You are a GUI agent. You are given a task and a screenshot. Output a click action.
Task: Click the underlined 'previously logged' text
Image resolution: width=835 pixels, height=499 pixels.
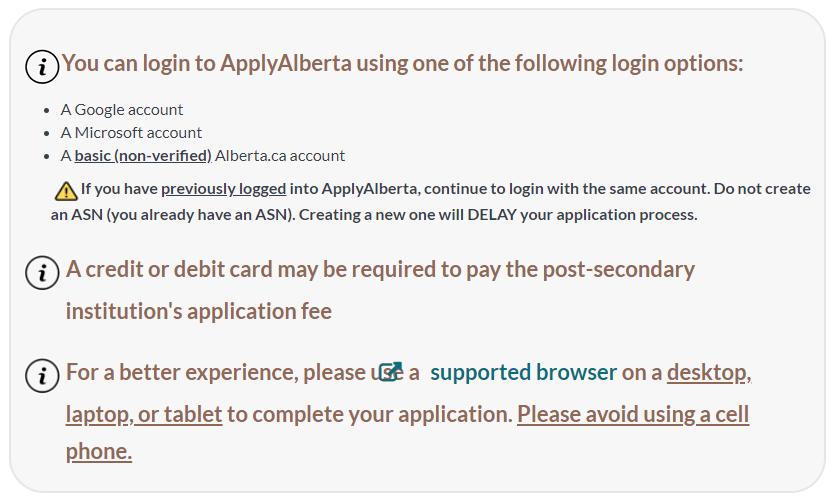pos(224,189)
